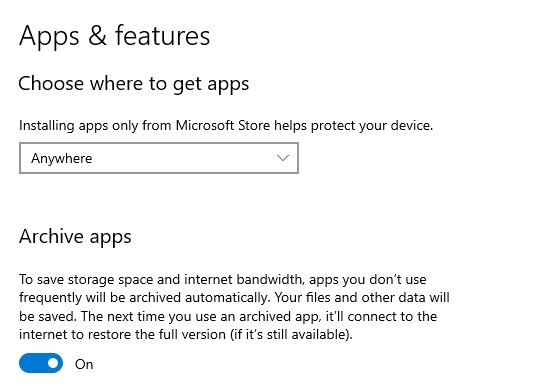534x388 pixels.
Task: Click the phrase protect your device
Action: 372,126
